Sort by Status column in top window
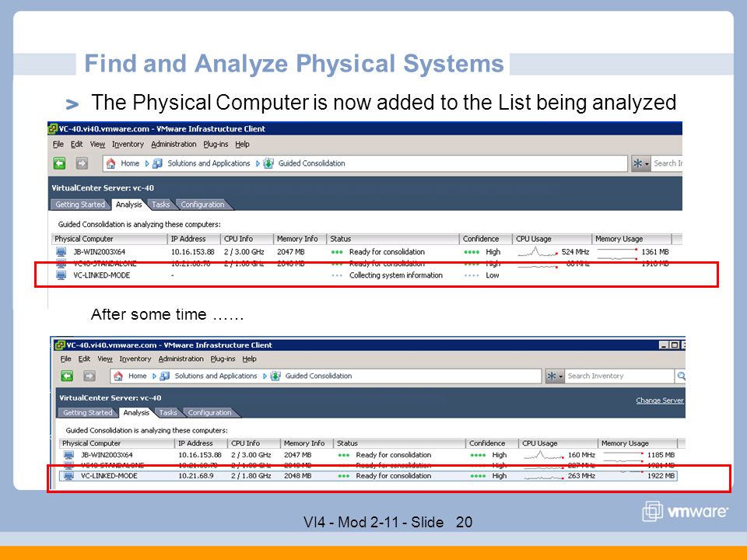Image resolution: width=747 pixels, height=560 pixels. pos(393,239)
